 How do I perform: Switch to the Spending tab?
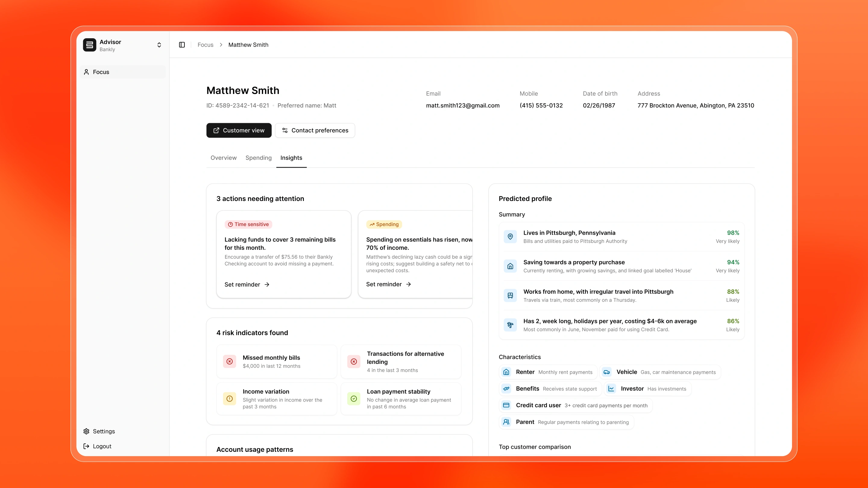point(259,158)
